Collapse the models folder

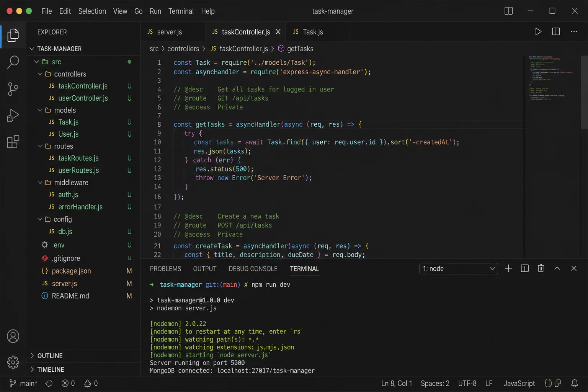click(x=40, y=110)
